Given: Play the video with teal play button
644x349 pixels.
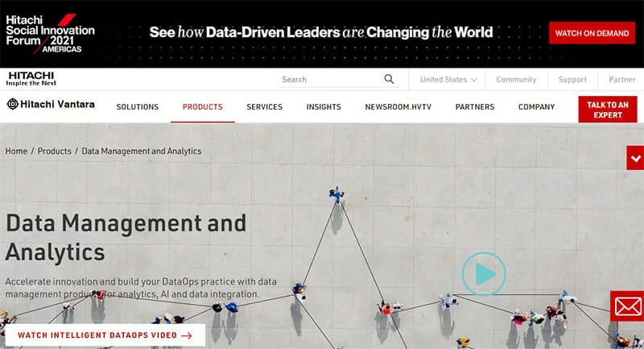Looking at the screenshot, I should coord(484,274).
